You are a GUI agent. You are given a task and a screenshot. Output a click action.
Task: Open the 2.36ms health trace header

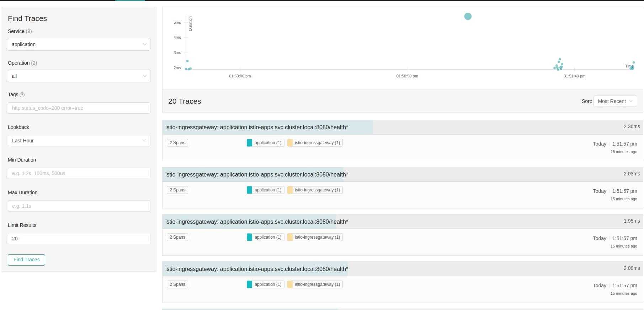click(256, 127)
